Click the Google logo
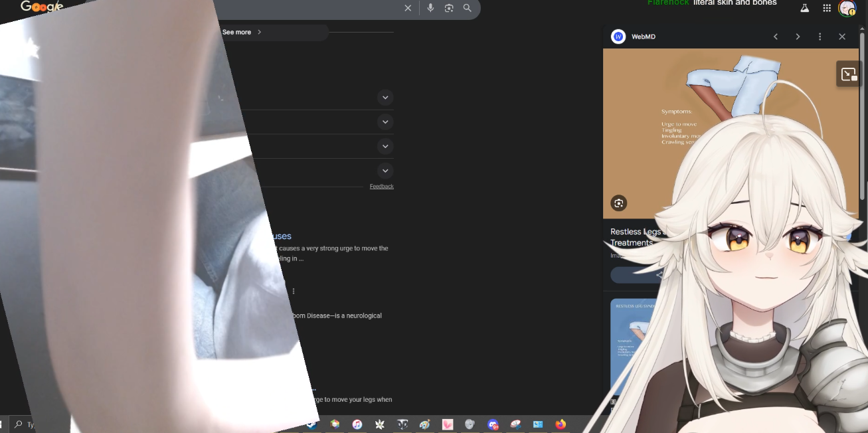 (42, 7)
